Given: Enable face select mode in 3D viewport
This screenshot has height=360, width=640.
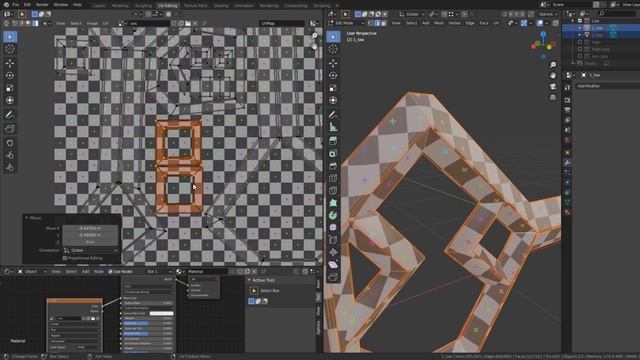Looking at the screenshot, I should tap(383, 23).
